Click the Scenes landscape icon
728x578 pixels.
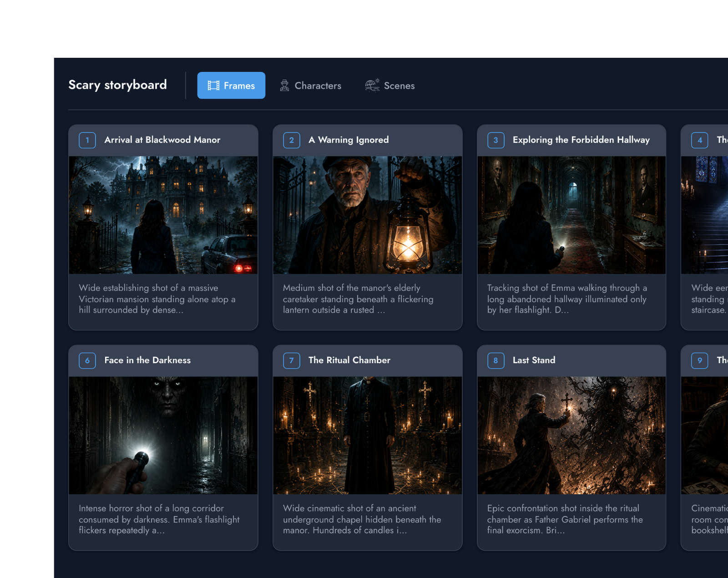(372, 85)
